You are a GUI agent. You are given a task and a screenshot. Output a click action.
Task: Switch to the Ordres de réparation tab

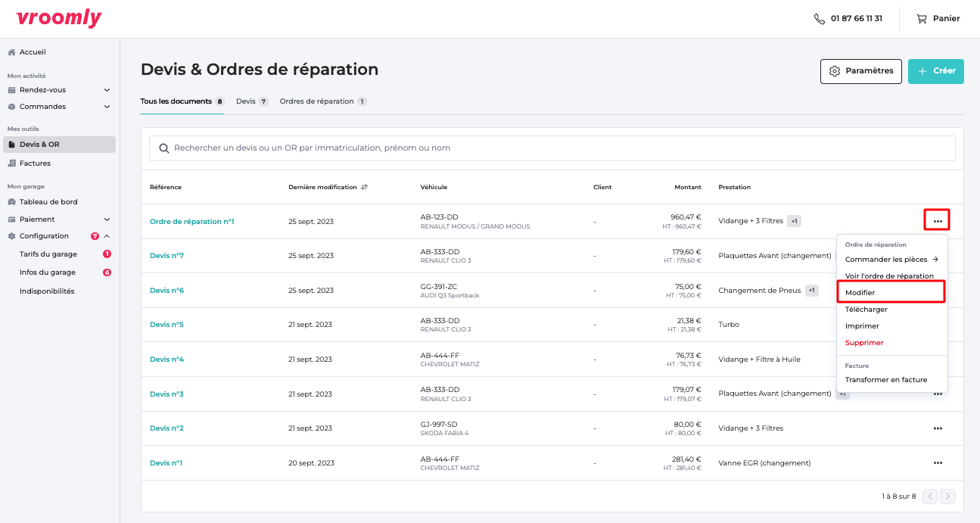point(316,101)
